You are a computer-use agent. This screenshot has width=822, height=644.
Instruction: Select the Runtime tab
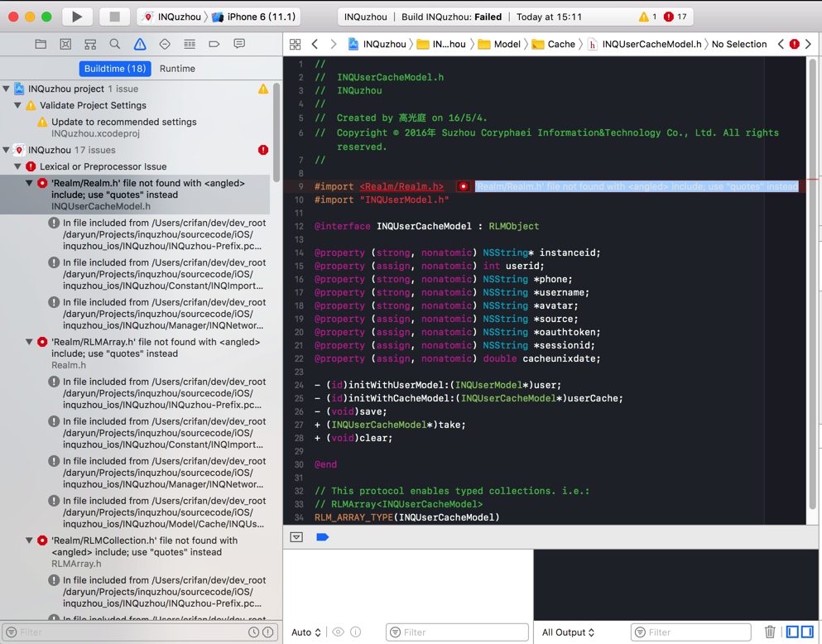tap(177, 69)
